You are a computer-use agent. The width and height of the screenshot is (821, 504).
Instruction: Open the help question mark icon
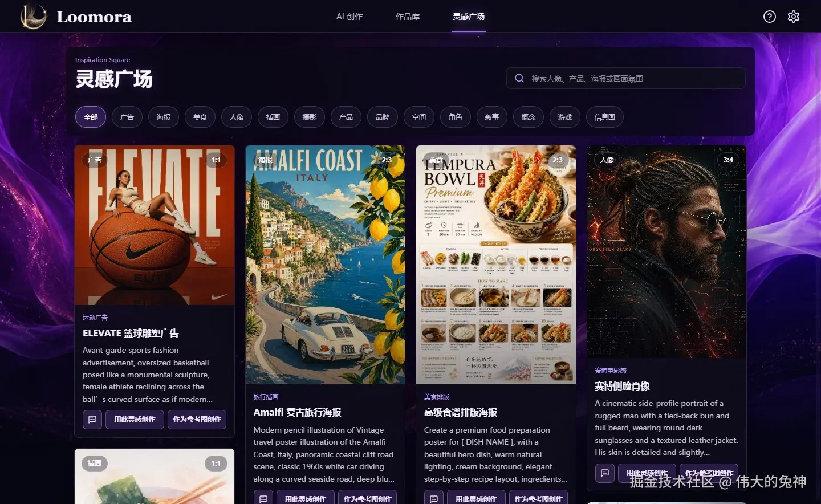(770, 17)
